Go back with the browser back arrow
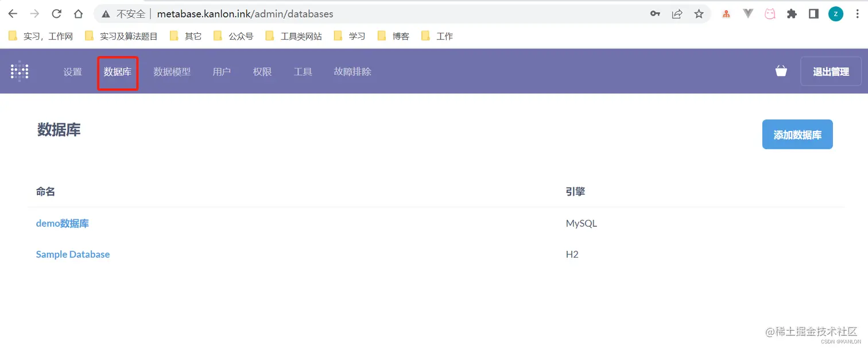 click(13, 14)
